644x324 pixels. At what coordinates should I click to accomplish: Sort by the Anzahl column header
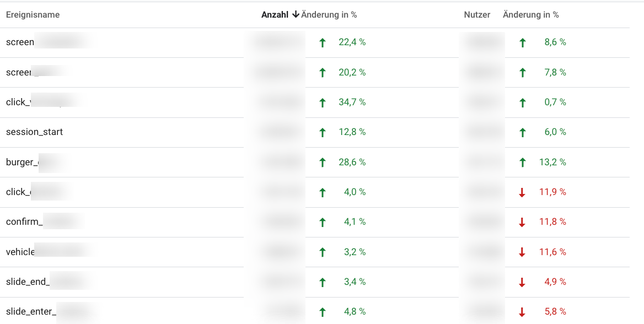tap(275, 15)
